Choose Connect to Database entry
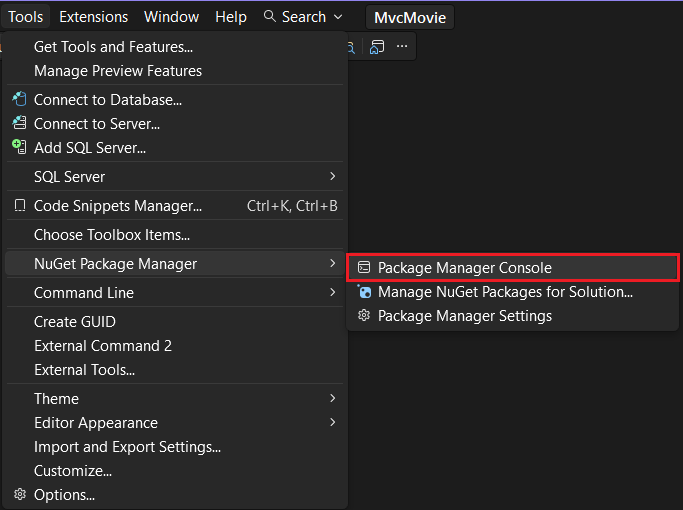Viewport: 683px width, 510px height. pyautogui.click(x=175, y=100)
